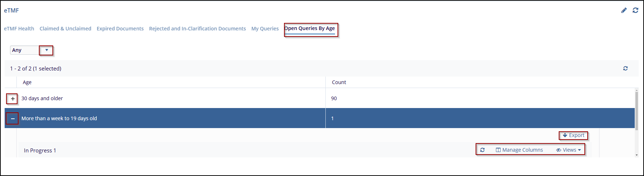Go to the Expired Documents tab
The height and width of the screenshot is (176, 644).
(120, 29)
